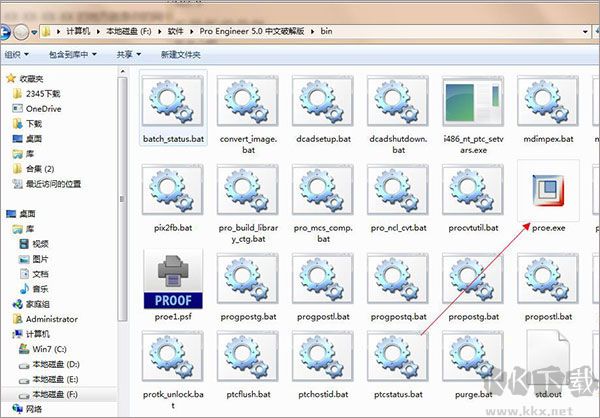Select the convert_image.bat file icon
This screenshot has width=600, height=418.
click(248, 101)
